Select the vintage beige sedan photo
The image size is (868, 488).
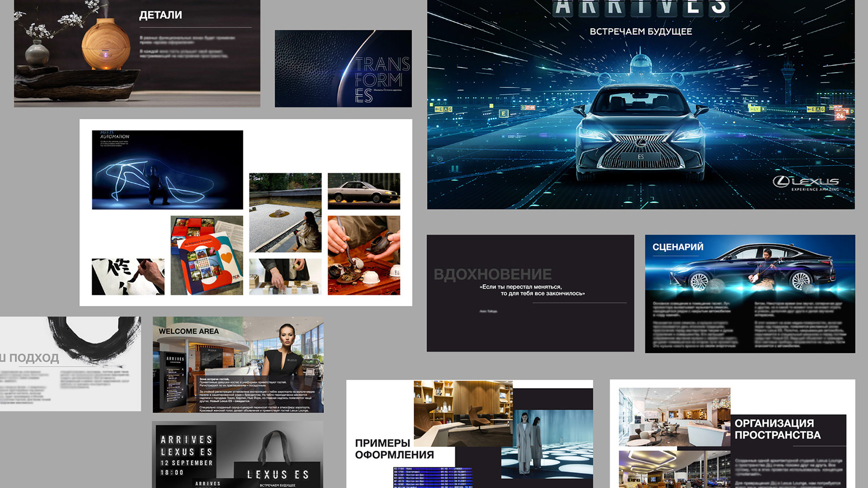tap(364, 191)
